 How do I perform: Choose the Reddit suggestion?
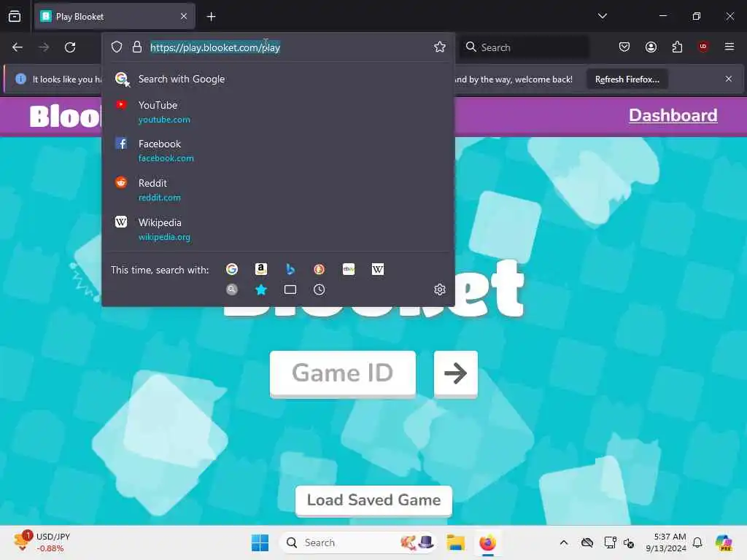click(x=278, y=190)
